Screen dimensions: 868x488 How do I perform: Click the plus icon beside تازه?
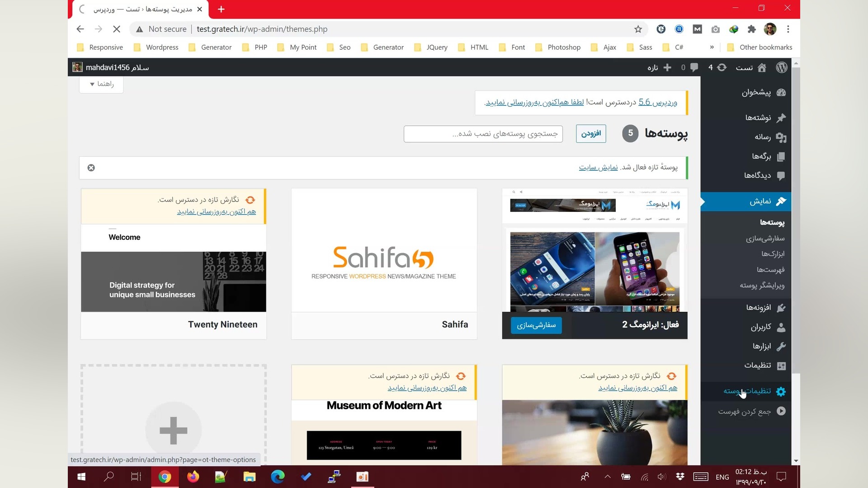667,67
